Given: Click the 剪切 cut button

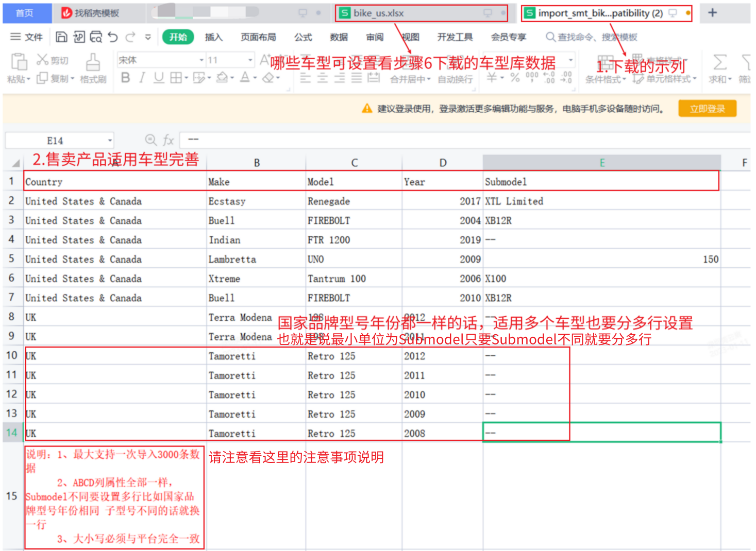Looking at the screenshot, I should pos(53,60).
